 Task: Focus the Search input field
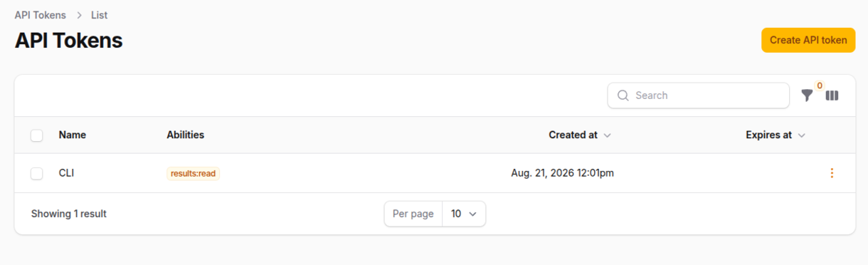[x=699, y=95]
